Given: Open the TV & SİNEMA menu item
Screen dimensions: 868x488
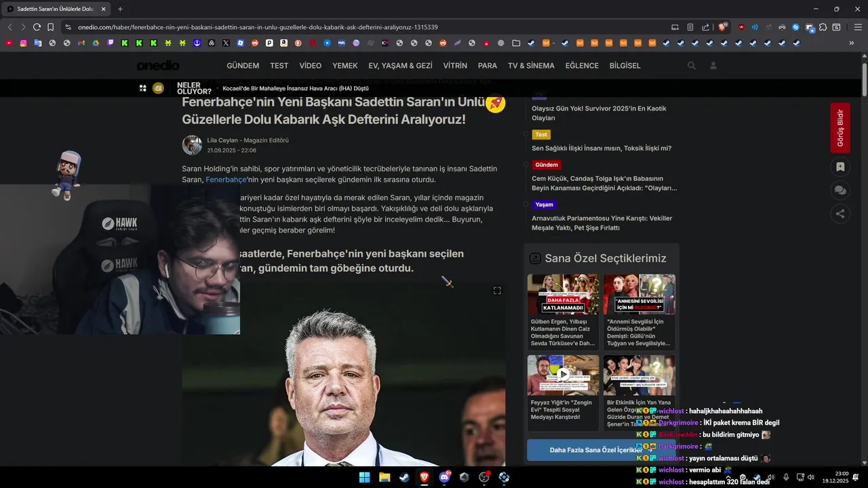Looking at the screenshot, I should point(531,66).
